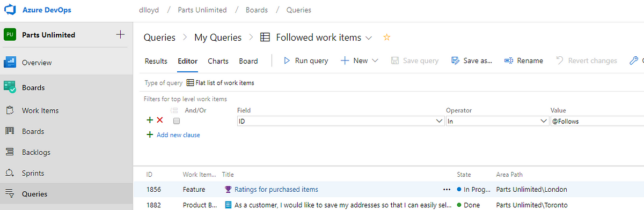This screenshot has height=210, width=644.
Task: Open the Followed work items chevron
Action: (369, 37)
